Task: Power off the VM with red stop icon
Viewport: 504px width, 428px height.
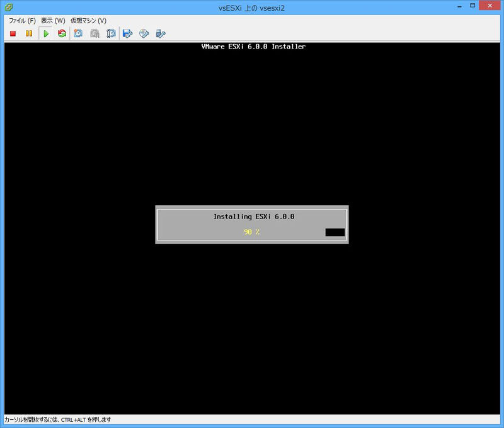Action: pyautogui.click(x=13, y=33)
